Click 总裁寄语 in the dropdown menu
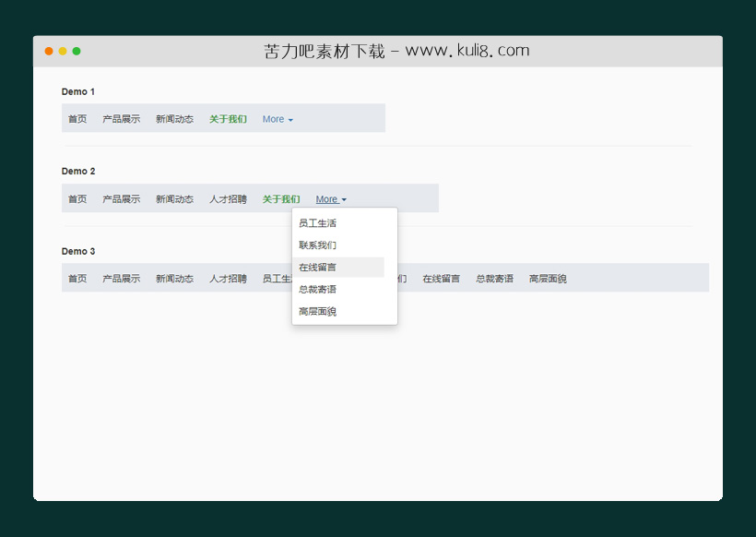 [x=316, y=289]
